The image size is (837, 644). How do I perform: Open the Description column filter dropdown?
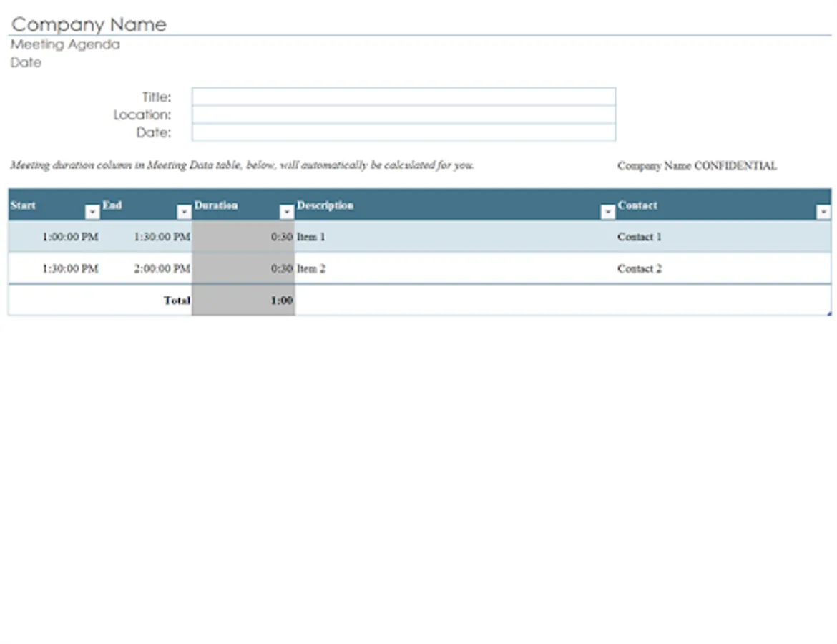(607, 212)
